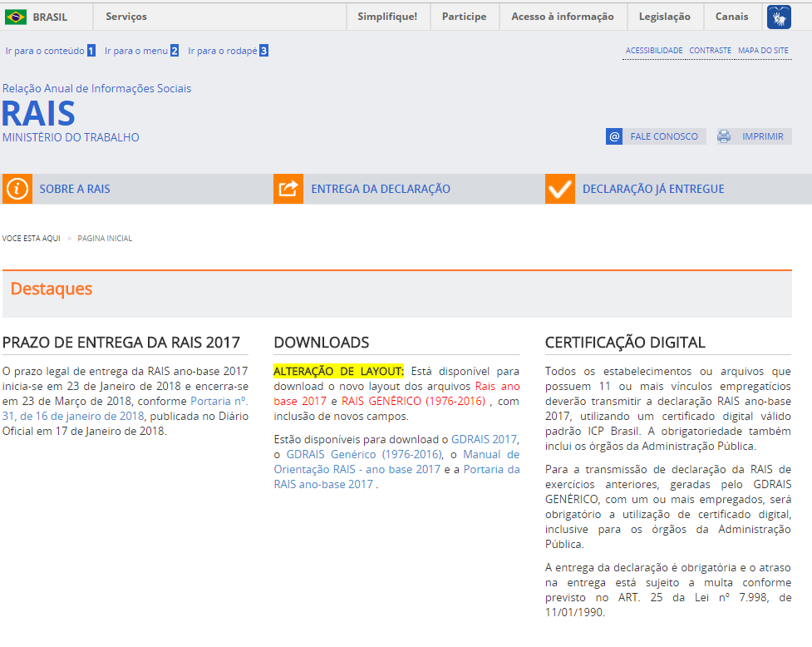Toggle the CONTRASTE option

pos(710,50)
